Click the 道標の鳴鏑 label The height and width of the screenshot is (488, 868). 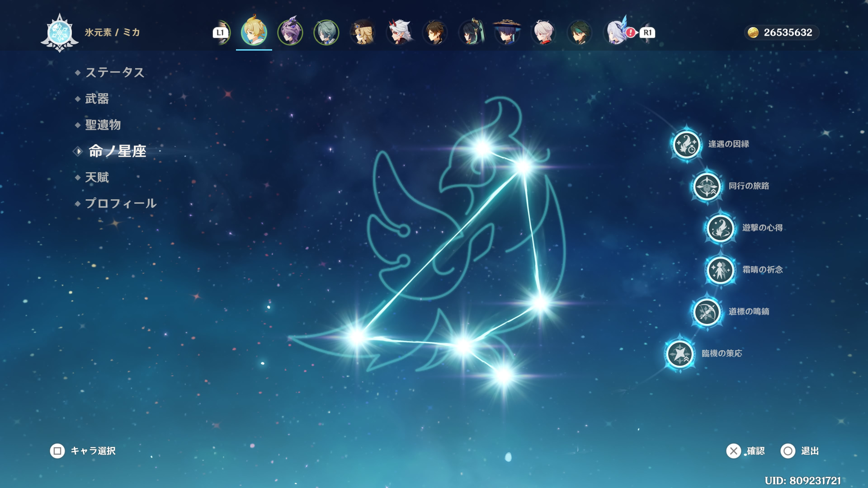tap(749, 311)
